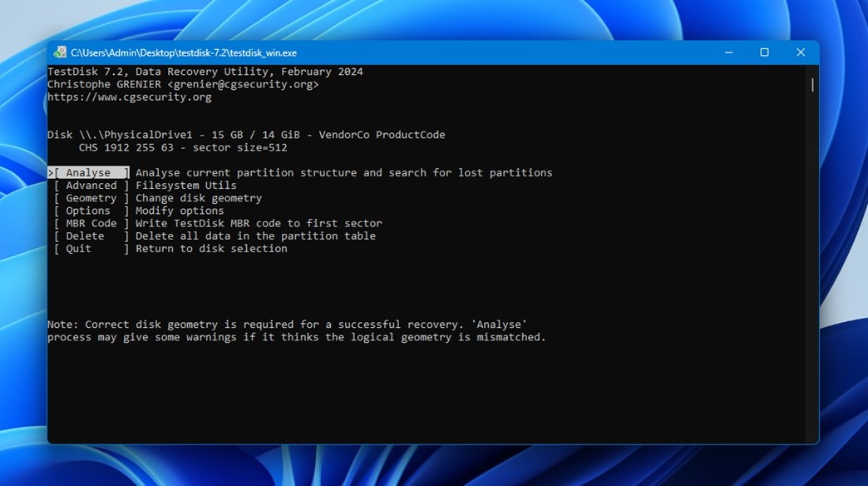Choose the Advanced Filesystem Utils option

point(91,186)
